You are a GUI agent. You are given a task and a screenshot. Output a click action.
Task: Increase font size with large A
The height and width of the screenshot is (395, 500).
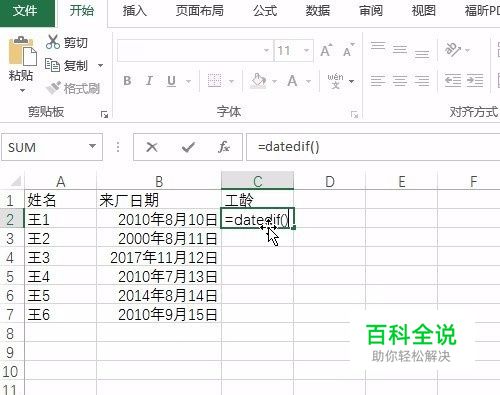tap(326, 51)
